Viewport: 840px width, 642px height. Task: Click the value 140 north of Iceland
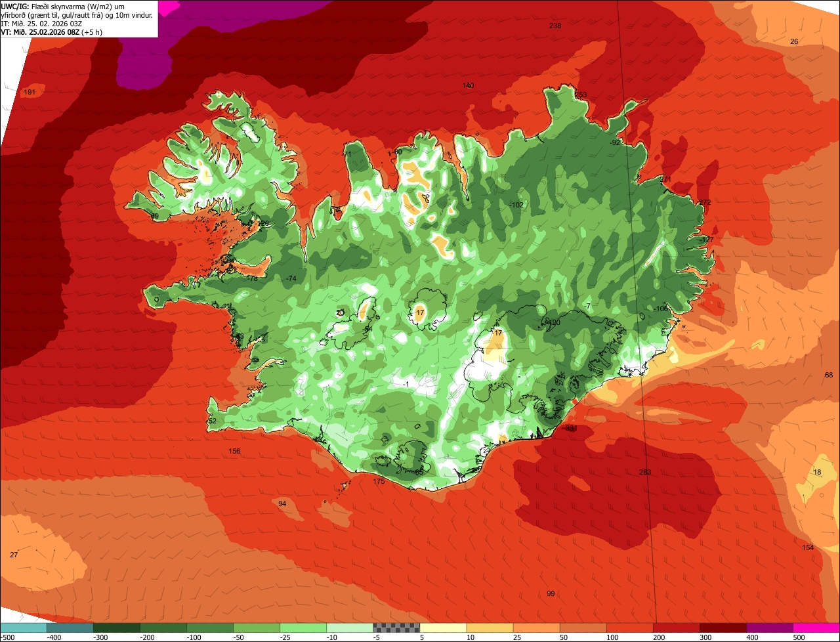[468, 85]
